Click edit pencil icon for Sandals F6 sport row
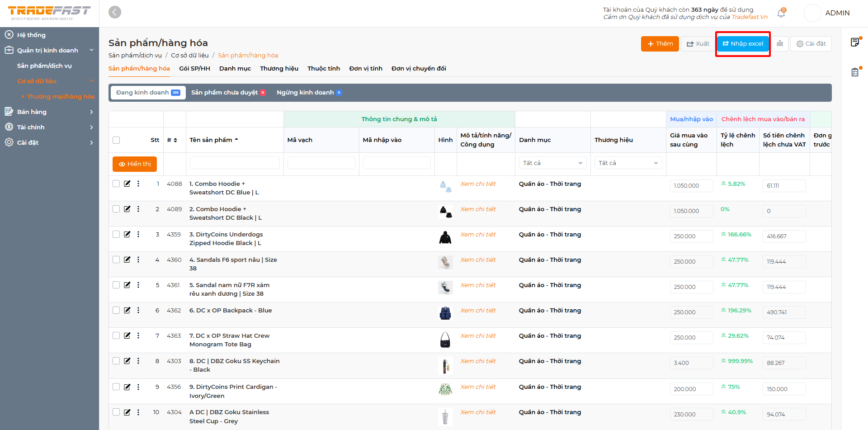Screen dimensions: 868x430 pos(127,260)
